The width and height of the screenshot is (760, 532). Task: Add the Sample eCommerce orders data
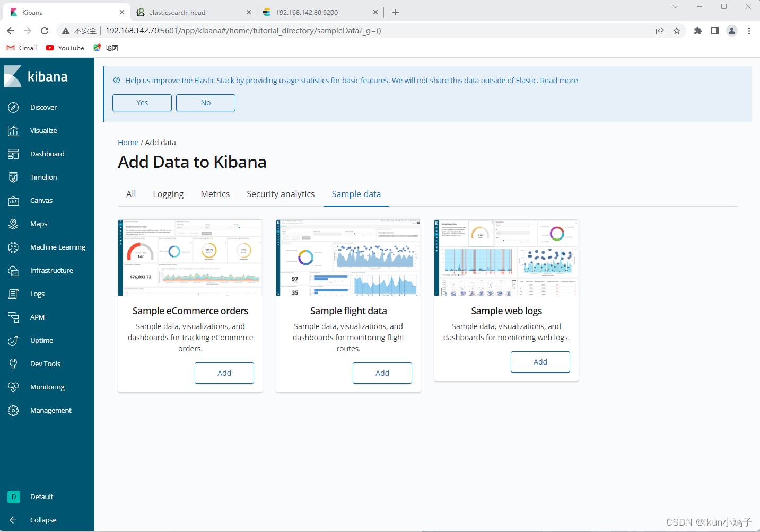pos(224,373)
